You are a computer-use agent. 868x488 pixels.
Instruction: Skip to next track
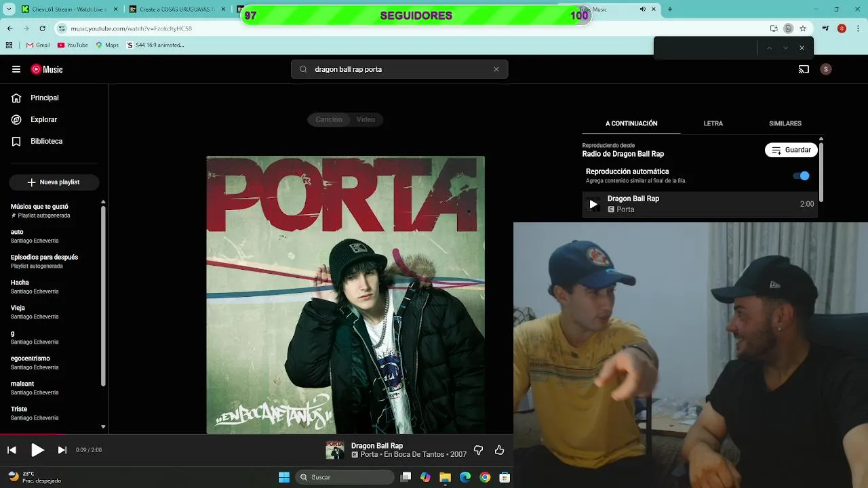62,450
